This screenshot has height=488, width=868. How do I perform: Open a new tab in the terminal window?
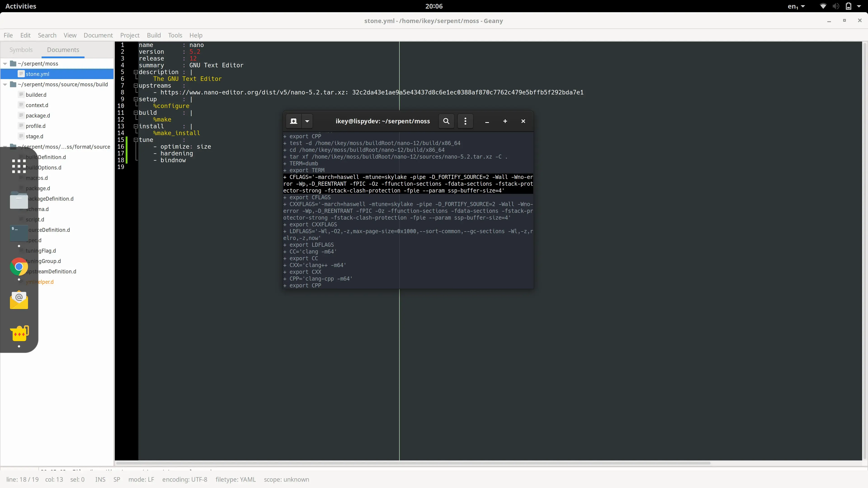pos(293,121)
